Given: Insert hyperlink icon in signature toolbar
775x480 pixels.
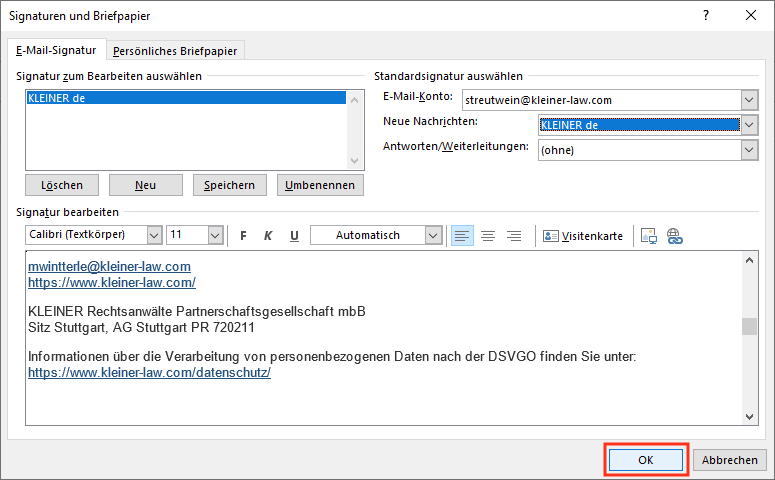Looking at the screenshot, I should click(x=674, y=236).
